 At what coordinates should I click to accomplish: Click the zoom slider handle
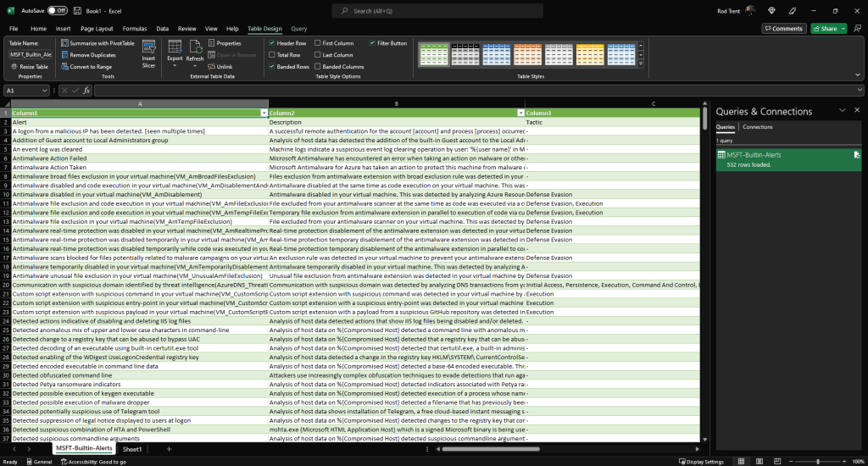pyautogui.click(x=818, y=462)
